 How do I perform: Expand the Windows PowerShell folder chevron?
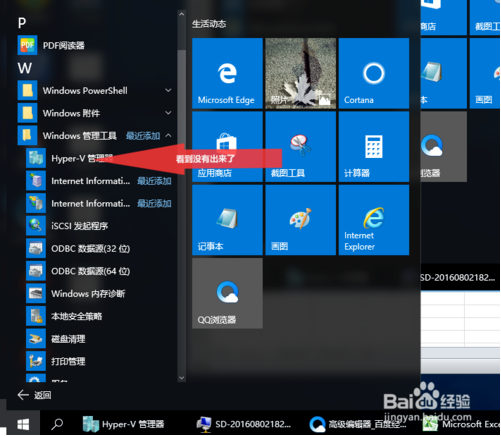168,90
